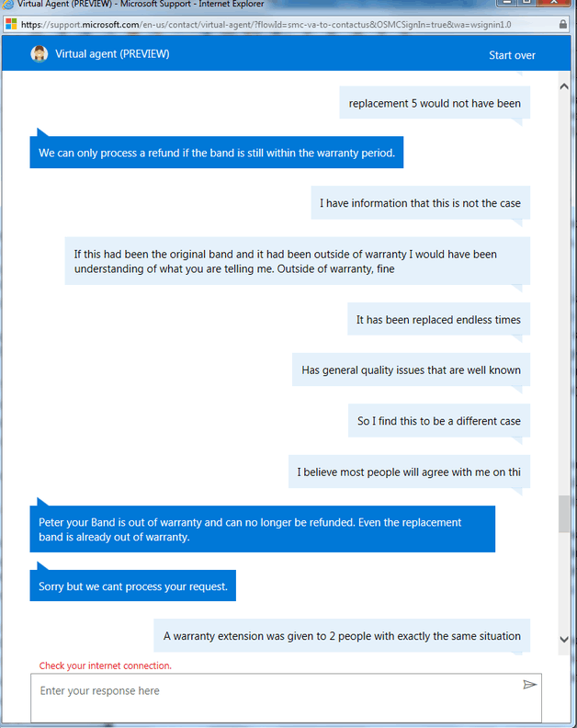Viewport: 577px width, 728px height.
Task: Click the padlock security icon
Action: click(x=563, y=24)
